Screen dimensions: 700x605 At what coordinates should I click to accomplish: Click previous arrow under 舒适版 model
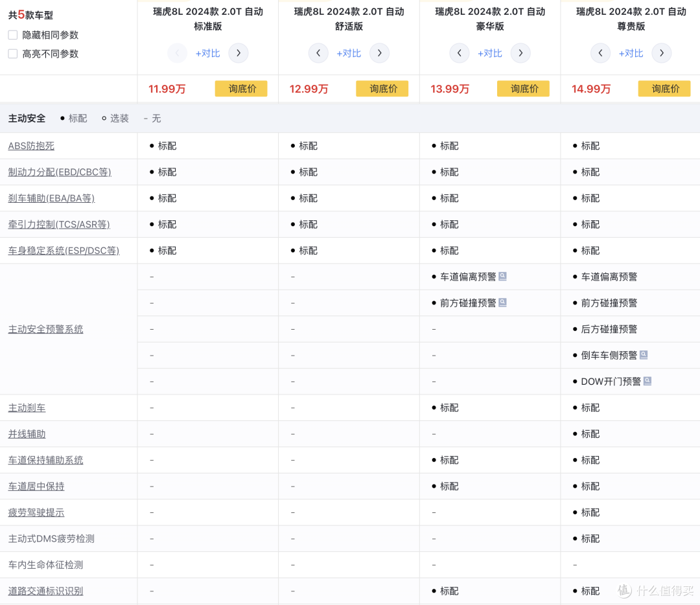point(318,53)
